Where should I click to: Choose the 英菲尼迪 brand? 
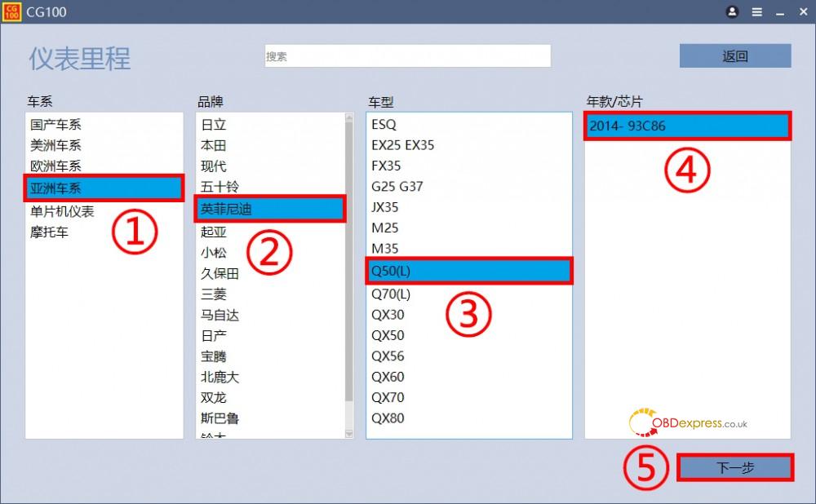(271, 209)
